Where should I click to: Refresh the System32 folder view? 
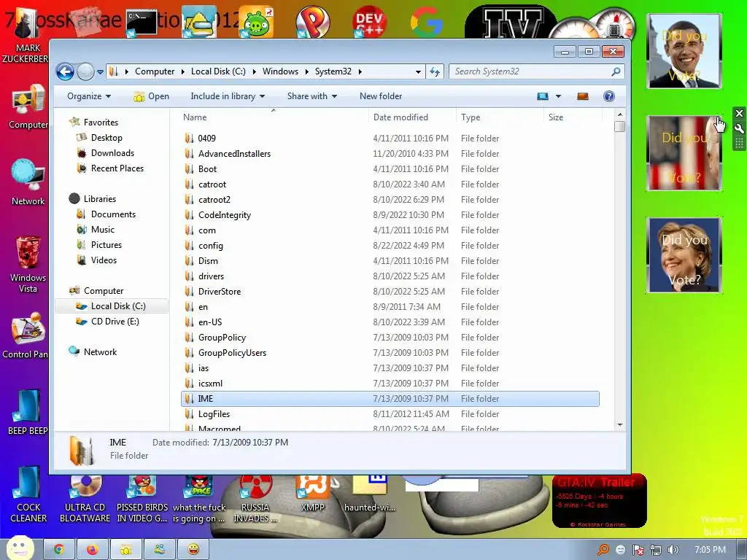tap(435, 71)
